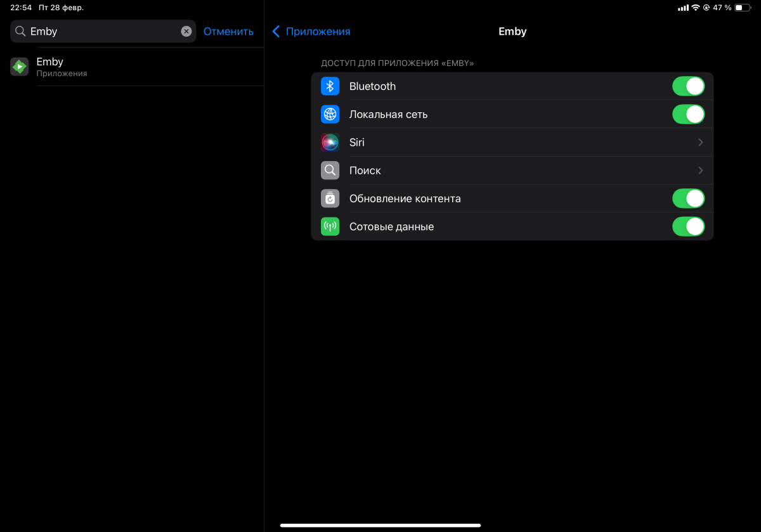761x532 pixels.
Task: Click the Emby app icon in results
Action: 20,67
